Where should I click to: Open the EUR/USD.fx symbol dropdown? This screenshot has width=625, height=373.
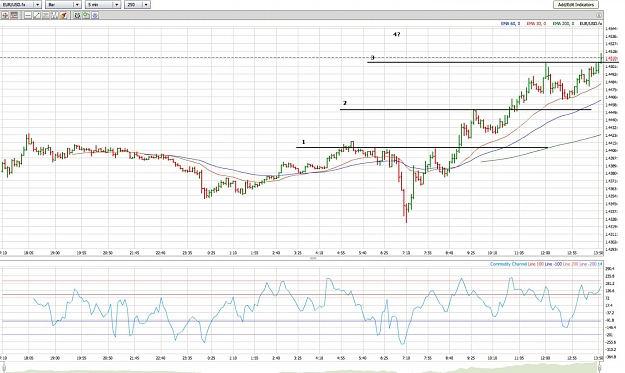pos(21,4)
